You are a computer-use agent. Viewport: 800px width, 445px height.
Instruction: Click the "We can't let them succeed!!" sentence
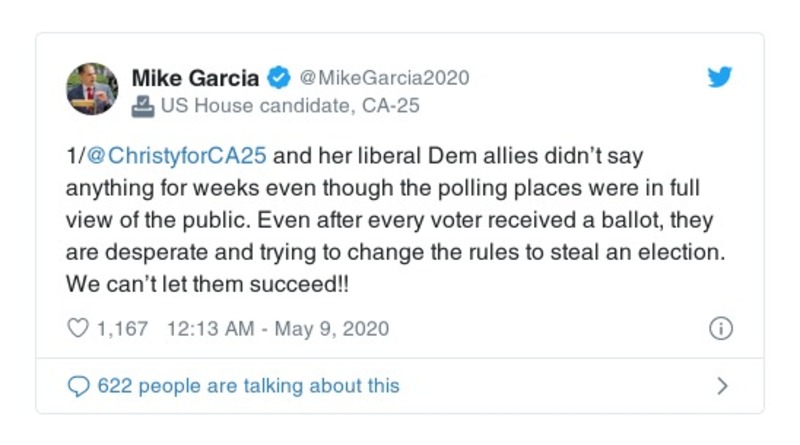(x=206, y=283)
